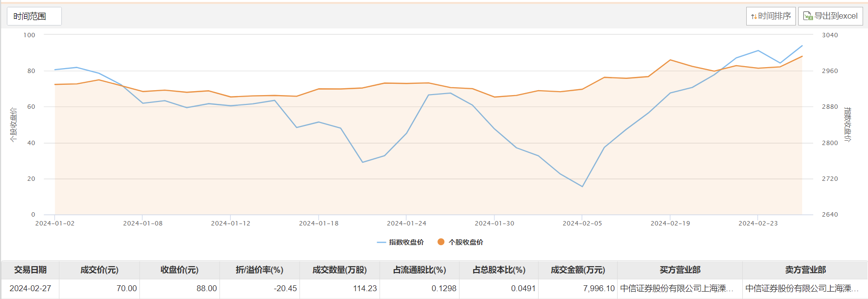868x299 pixels.
Task: Select the 买方营业部 column header
Action: pos(680,270)
